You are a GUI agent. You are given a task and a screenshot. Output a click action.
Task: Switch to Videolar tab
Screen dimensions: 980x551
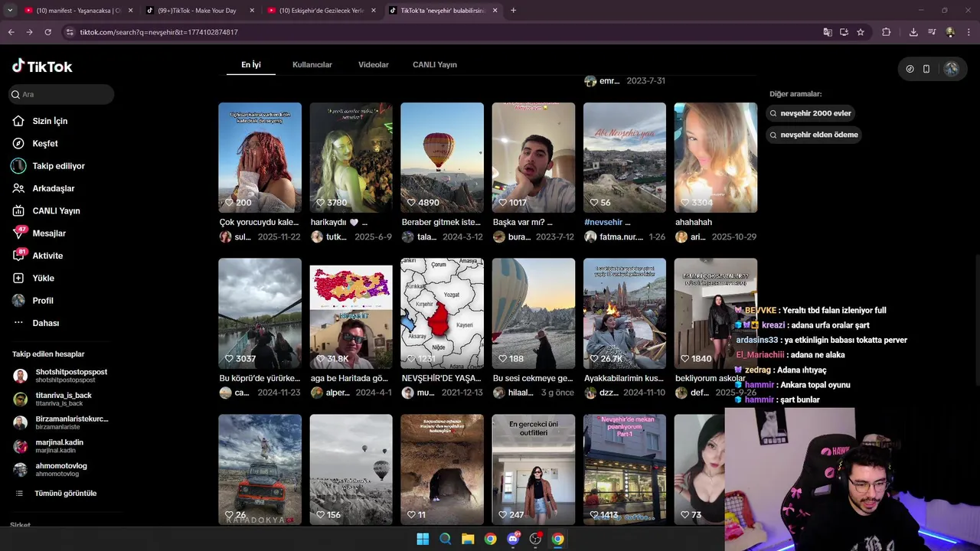374,64
